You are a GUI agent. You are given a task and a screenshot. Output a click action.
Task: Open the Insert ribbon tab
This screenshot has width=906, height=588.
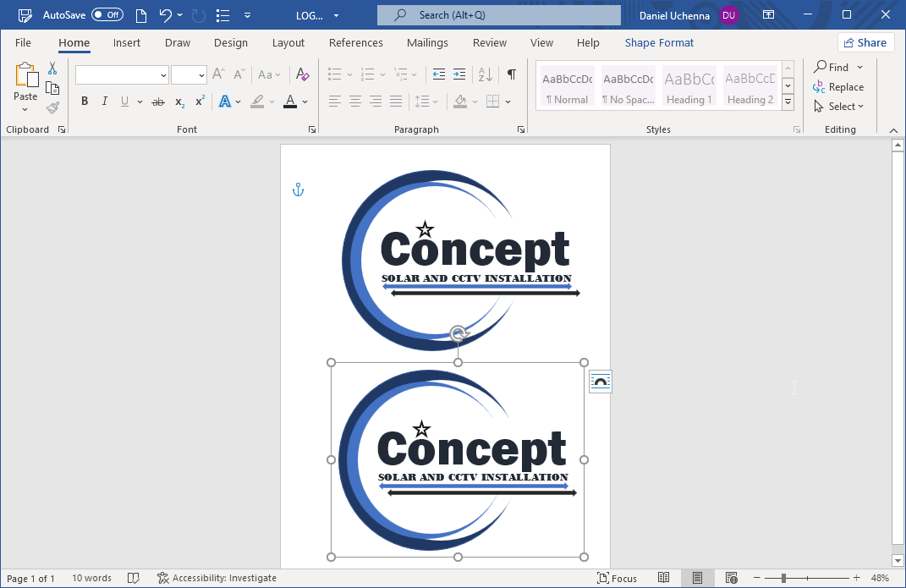tap(127, 43)
